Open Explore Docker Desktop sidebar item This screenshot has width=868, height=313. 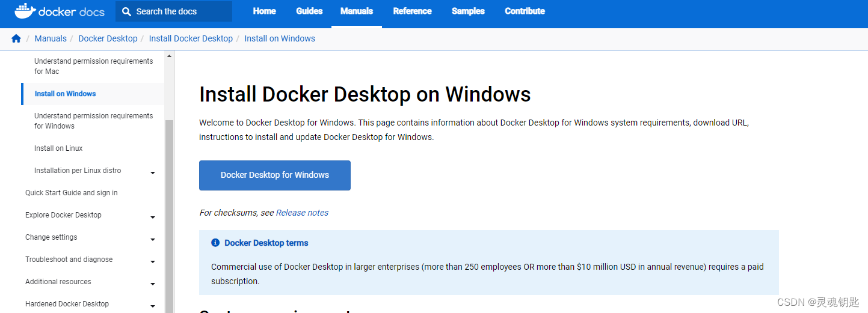click(63, 215)
